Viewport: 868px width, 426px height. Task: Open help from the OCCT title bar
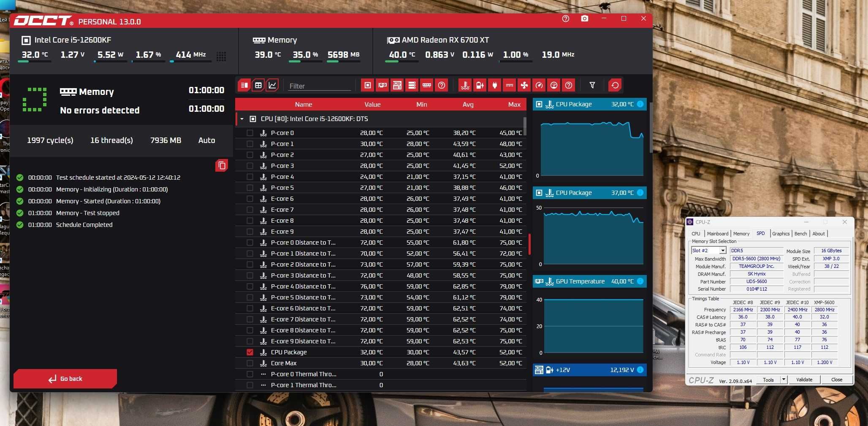[566, 19]
